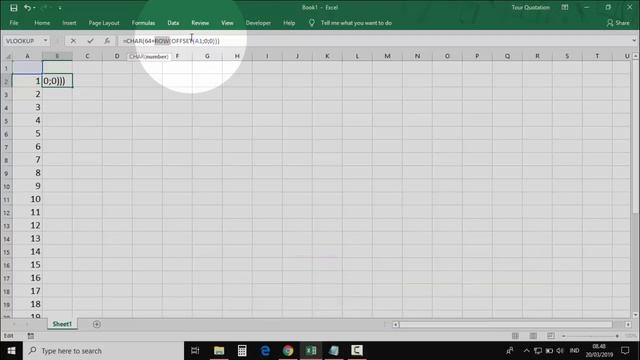
Task: Select the Sheet1 tab
Action: [x=62, y=324]
